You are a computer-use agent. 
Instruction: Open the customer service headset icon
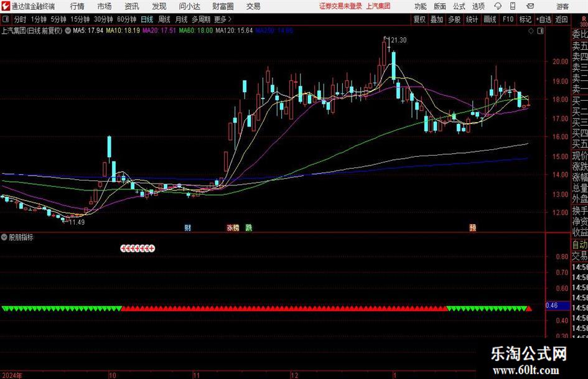pos(498,6)
